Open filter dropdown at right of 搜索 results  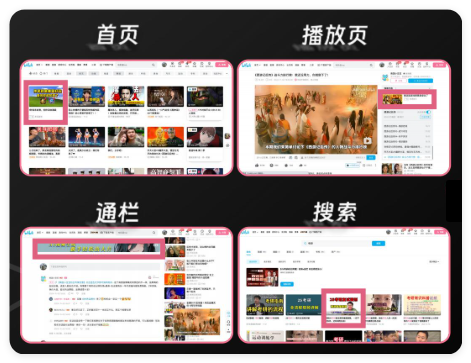point(434,262)
